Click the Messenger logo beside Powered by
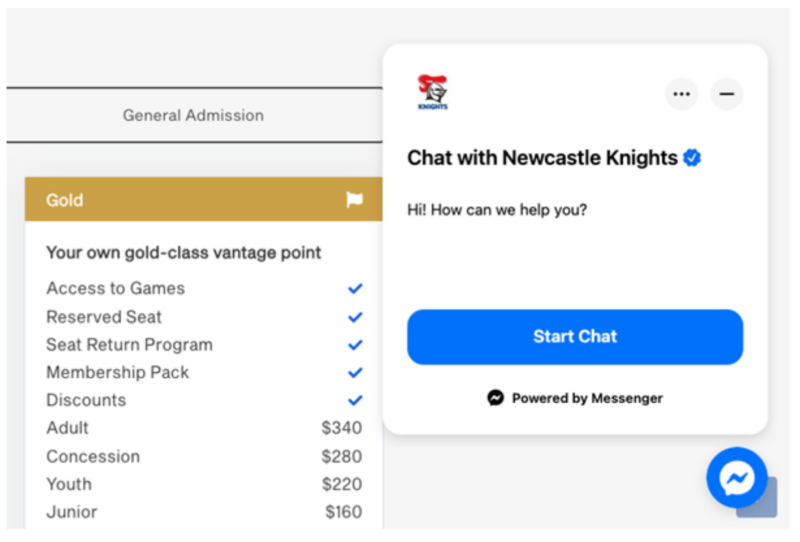Image resolution: width=800 pixels, height=542 pixels. (495, 398)
